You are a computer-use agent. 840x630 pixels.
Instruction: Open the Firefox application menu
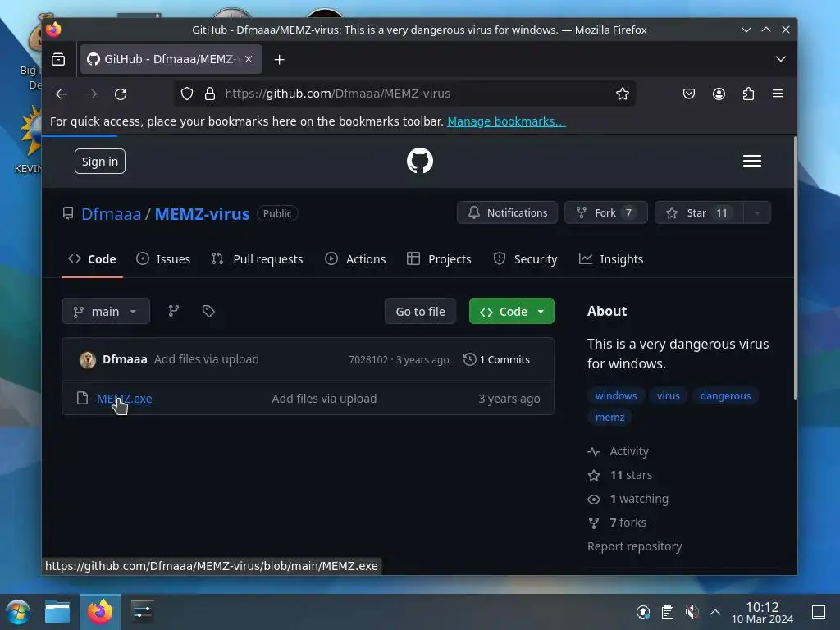point(778,94)
